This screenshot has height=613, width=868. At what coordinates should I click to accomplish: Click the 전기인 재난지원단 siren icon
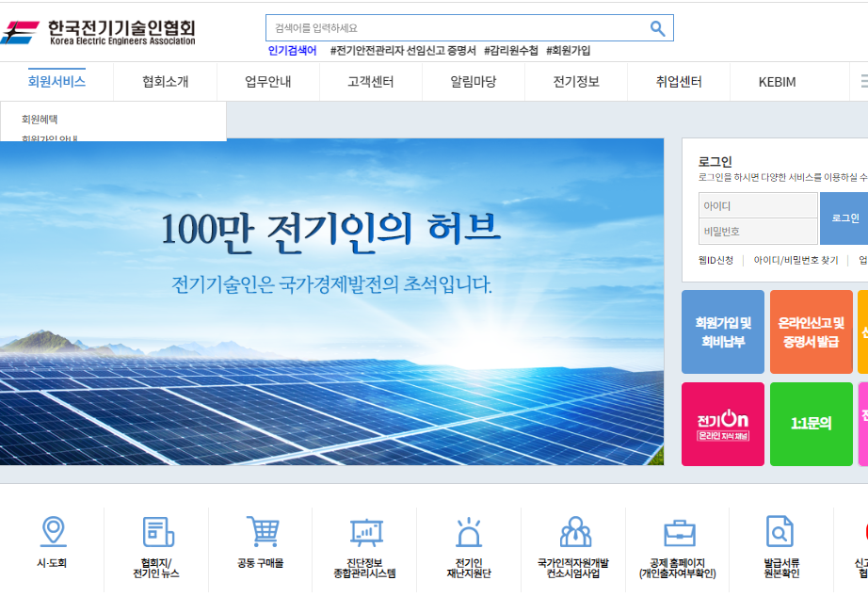(x=469, y=532)
